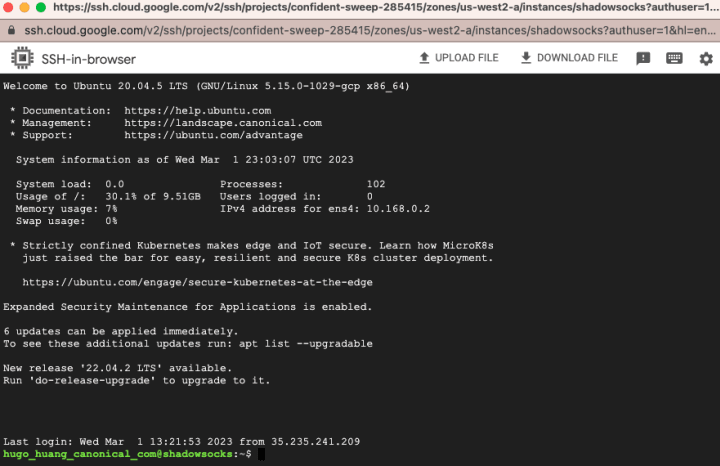Click the "New release '22.04.2 LTS' available" line

coord(117,368)
